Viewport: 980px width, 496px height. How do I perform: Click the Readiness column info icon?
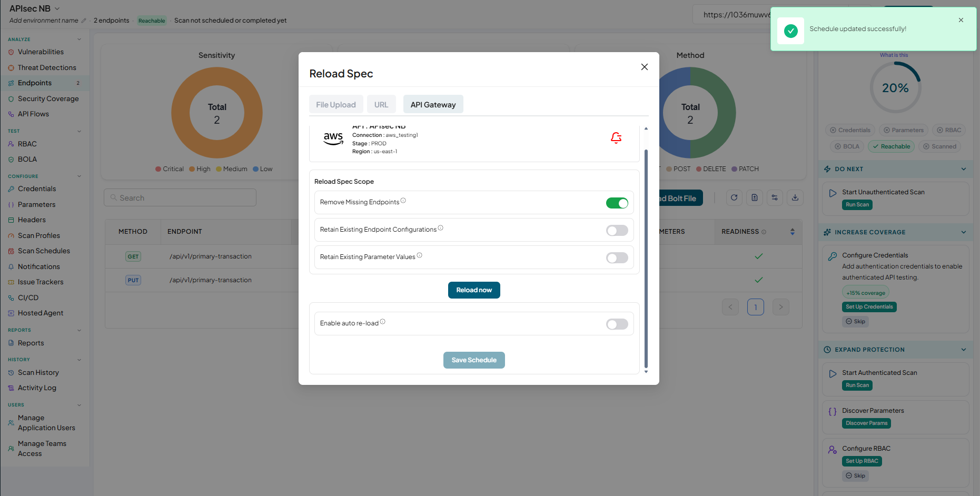764,232
